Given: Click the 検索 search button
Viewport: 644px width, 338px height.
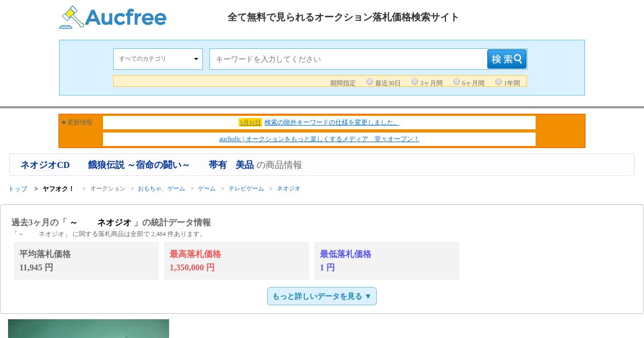Looking at the screenshot, I should (x=507, y=59).
